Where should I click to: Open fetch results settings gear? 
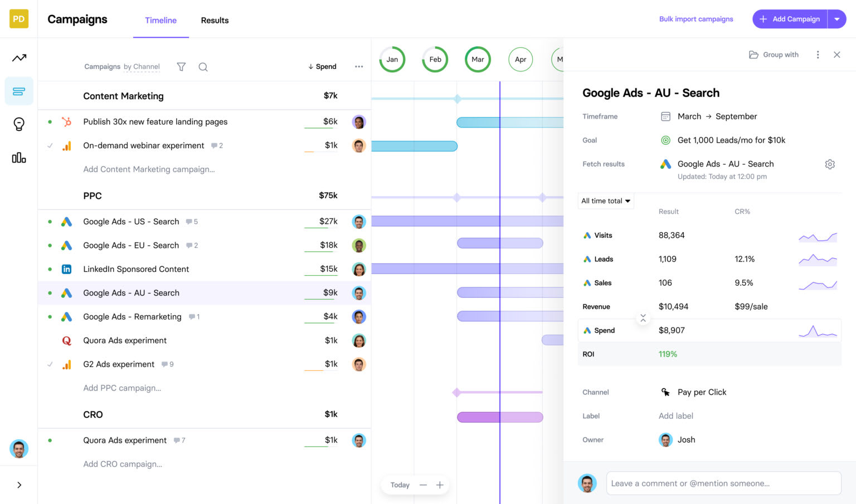(x=830, y=164)
